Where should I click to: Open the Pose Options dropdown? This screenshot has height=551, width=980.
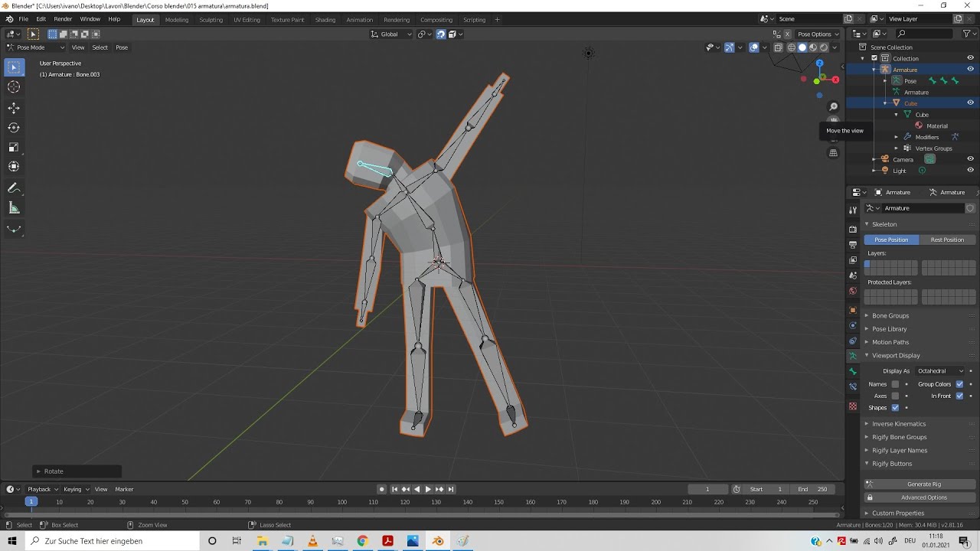click(818, 34)
